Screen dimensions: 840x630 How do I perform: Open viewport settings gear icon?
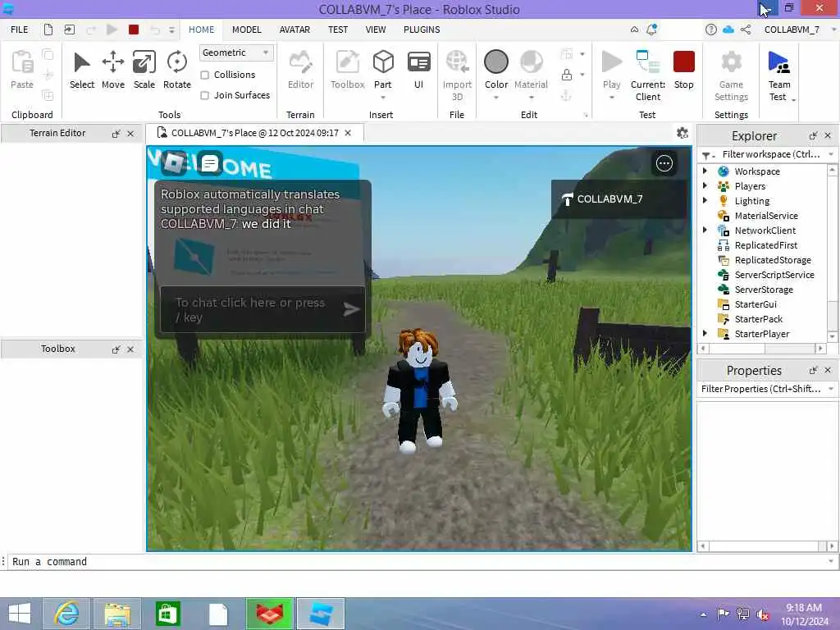(682, 133)
